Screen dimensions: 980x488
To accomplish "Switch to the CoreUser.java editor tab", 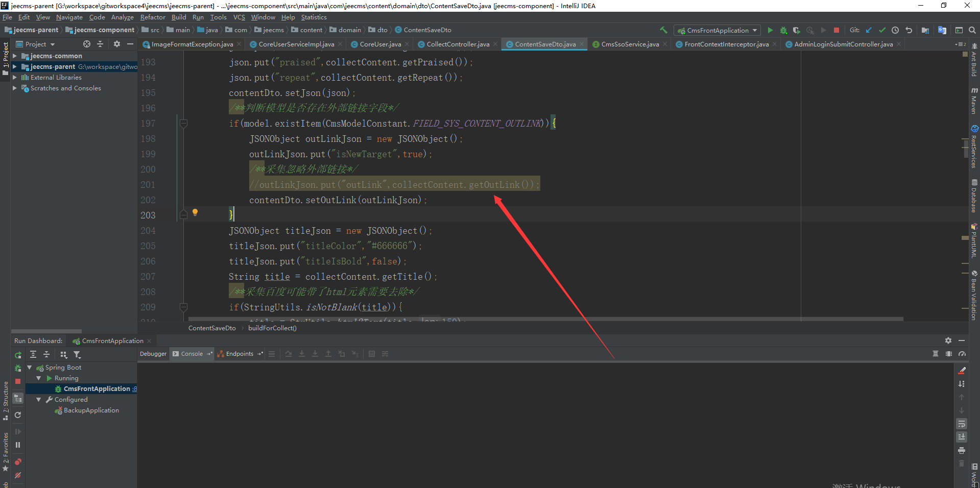I will [x=380, y=44].
